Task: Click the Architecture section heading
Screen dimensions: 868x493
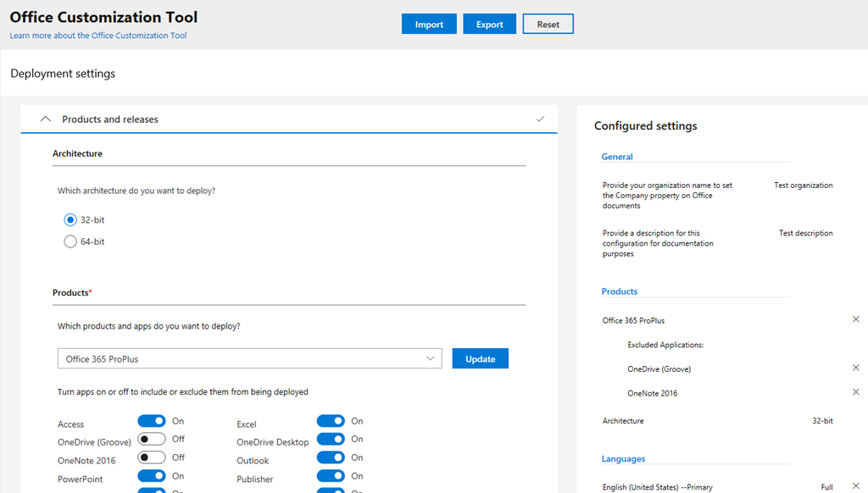Action: click(77, 153)
